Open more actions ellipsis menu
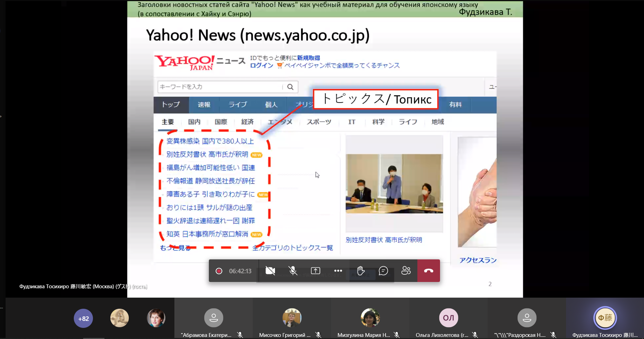The height and width of the screenshot is (339, 644). click(338, 271)
